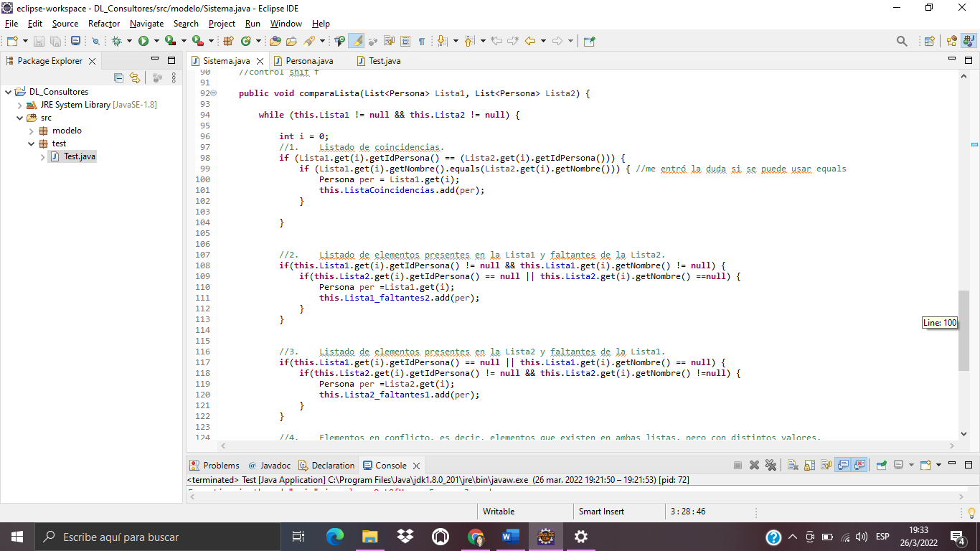Image resolution: width=980 pixels, height=551 pixels.
Task: Toggle Mark Occurrences highlighter
Action: [356, 41]
